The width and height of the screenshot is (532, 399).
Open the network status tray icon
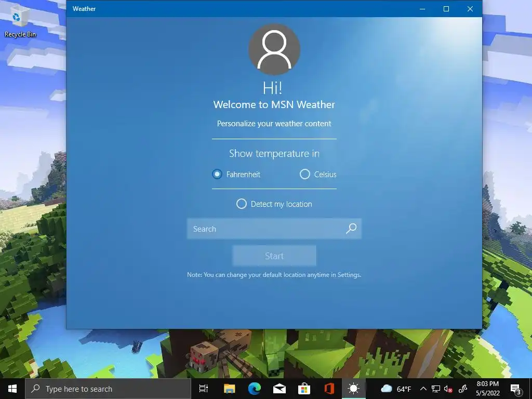pyautogui.click(x=436, y=389)
